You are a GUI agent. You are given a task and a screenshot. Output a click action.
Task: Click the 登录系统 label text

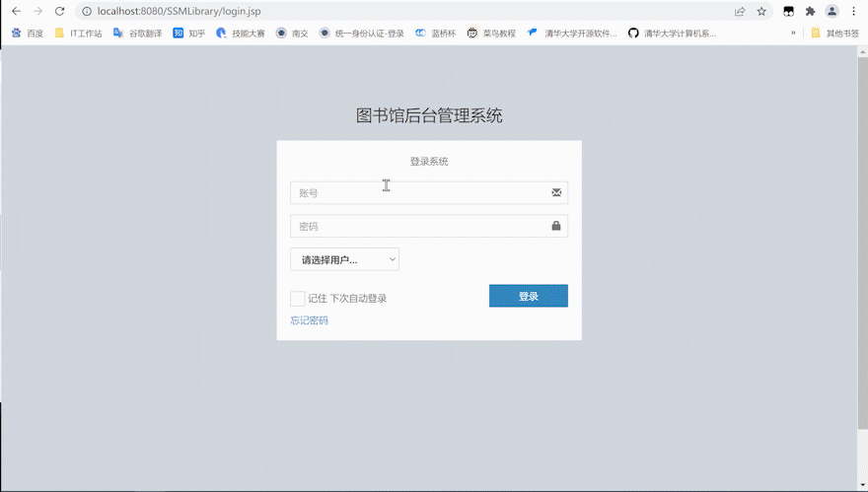point(429,162)
